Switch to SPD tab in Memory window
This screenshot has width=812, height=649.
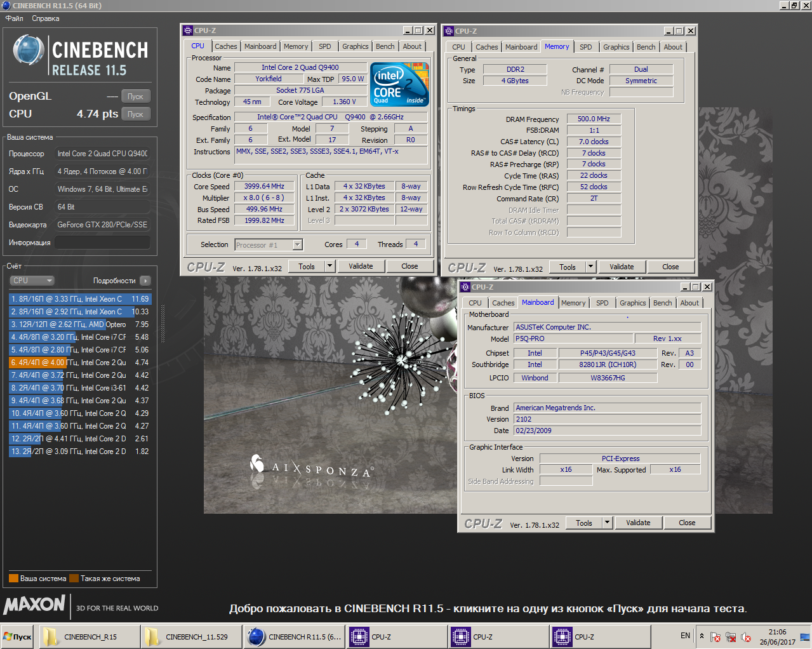click(x=586, y=47)
